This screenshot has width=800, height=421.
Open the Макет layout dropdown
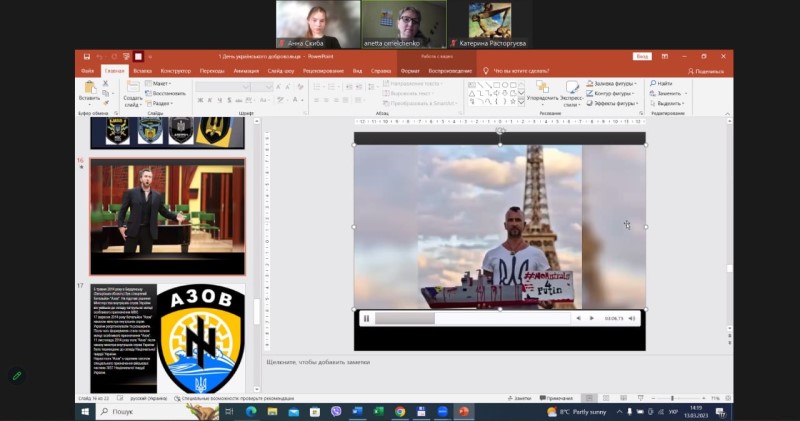(158, 83)
